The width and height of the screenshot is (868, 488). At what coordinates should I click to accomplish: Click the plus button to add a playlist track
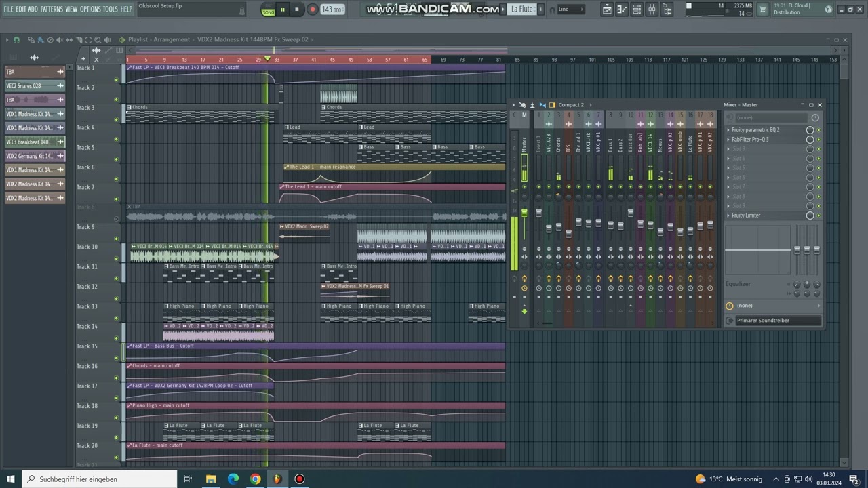coord(83,59)
